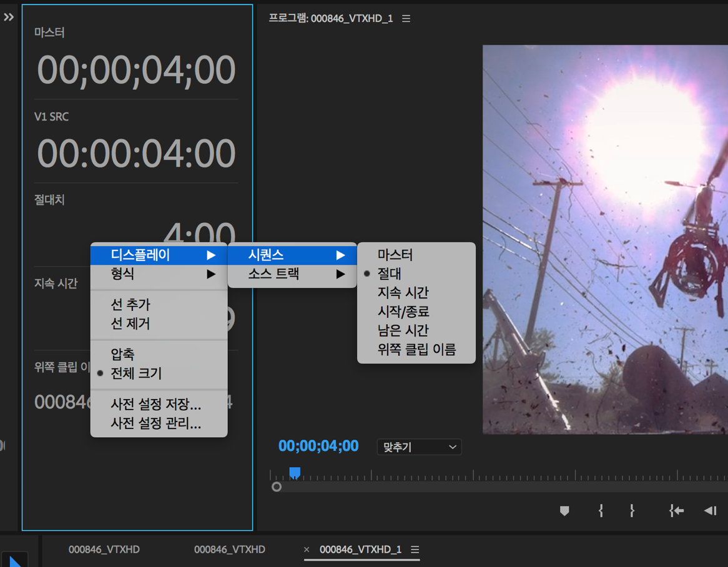The image size is (728, 567).
Task: Click the blue playhead on the time ruler
Action: point(295,473)
